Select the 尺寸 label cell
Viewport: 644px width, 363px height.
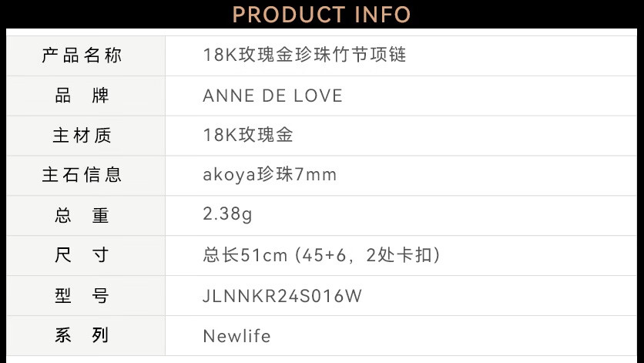point(82,255)
